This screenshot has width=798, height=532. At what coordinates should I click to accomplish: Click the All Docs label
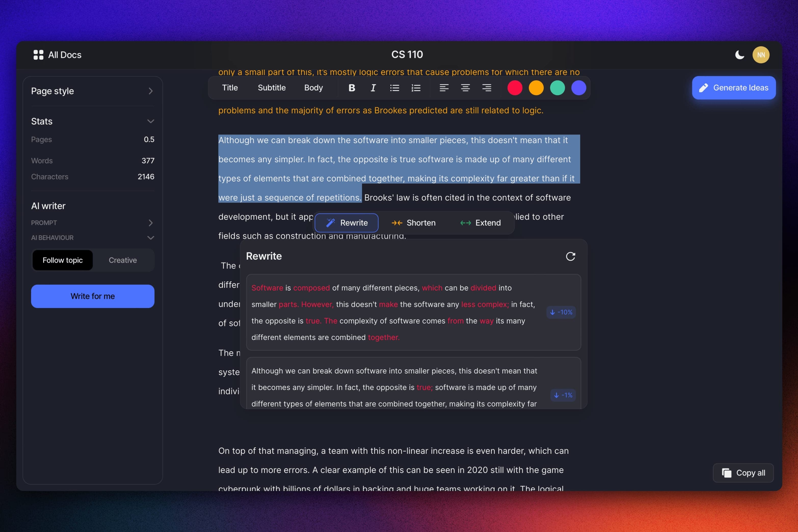coord(65,55)
